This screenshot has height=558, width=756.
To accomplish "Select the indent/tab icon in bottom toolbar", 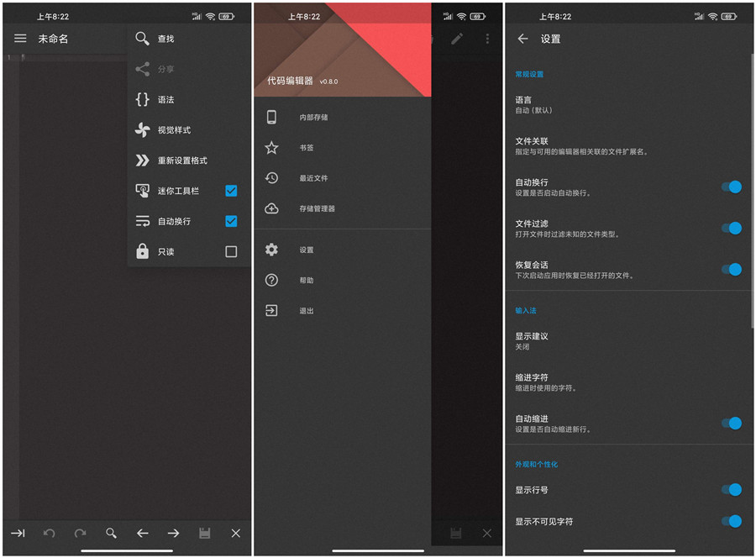I will (x=17, y=533).
